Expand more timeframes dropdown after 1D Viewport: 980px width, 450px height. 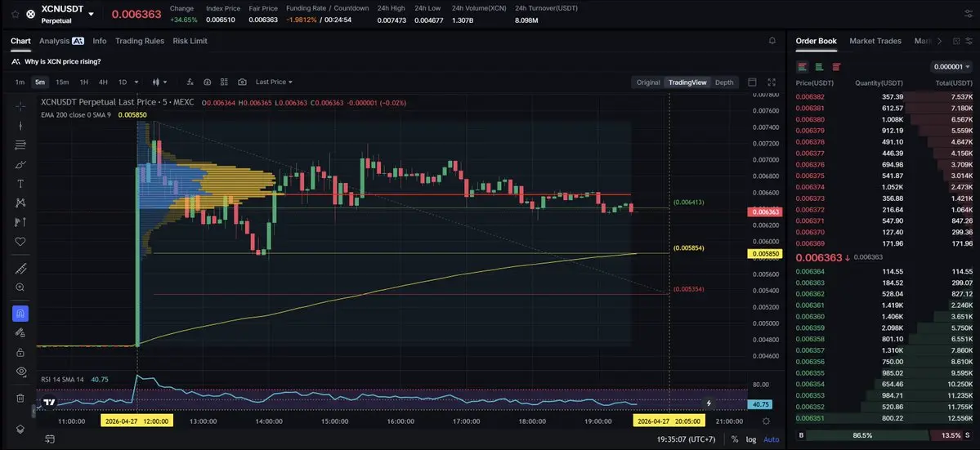pos(136,82)
